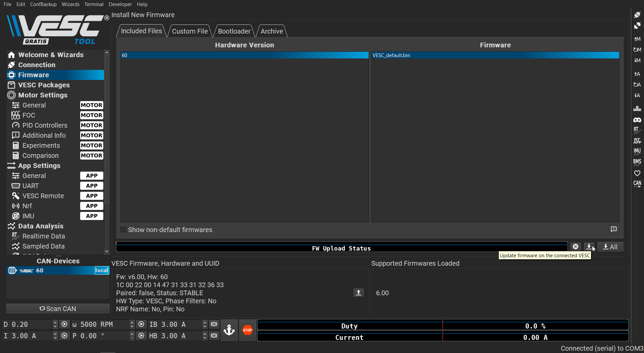Run current with play button next to I 3.00 A
This screenshot has width=644, height=353.
coord(64,336)
